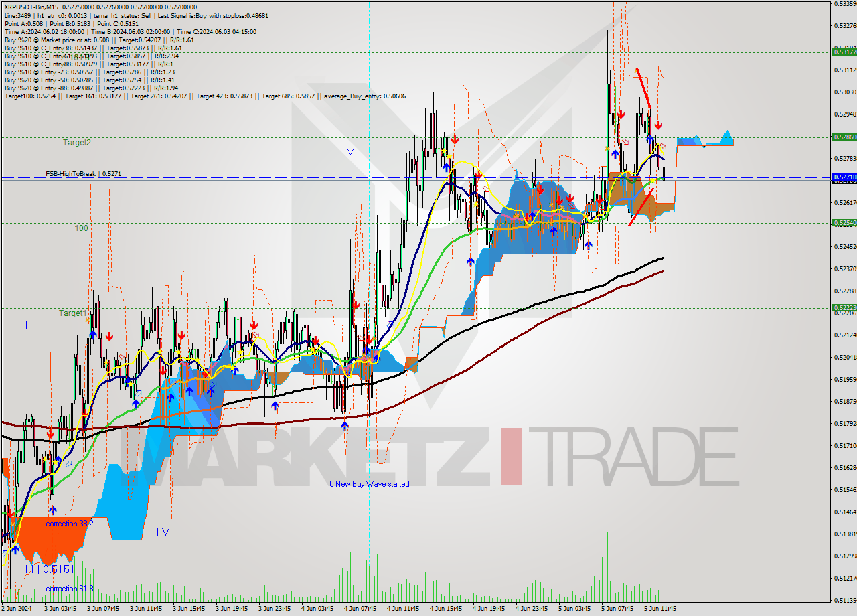This screenshot has width=857, height=616.
Task: Click the green 'Target2' level label
Action: pyautogui.click(x=77, y=142)
